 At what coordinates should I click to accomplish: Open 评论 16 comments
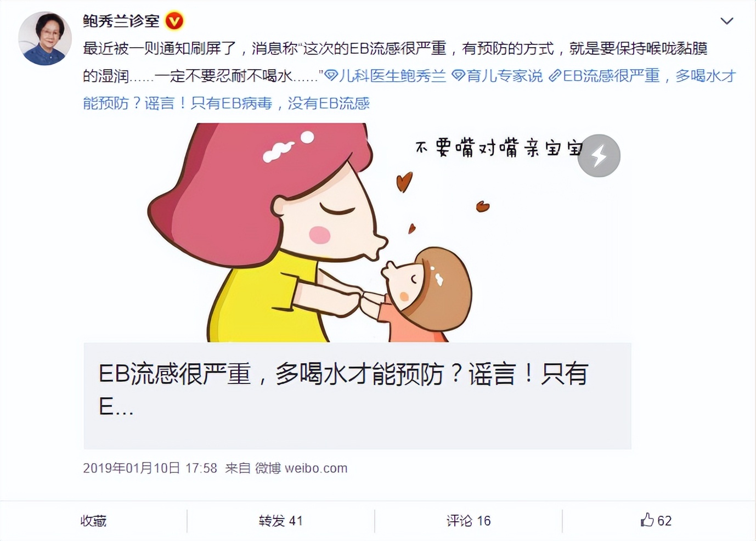[468, 521]
